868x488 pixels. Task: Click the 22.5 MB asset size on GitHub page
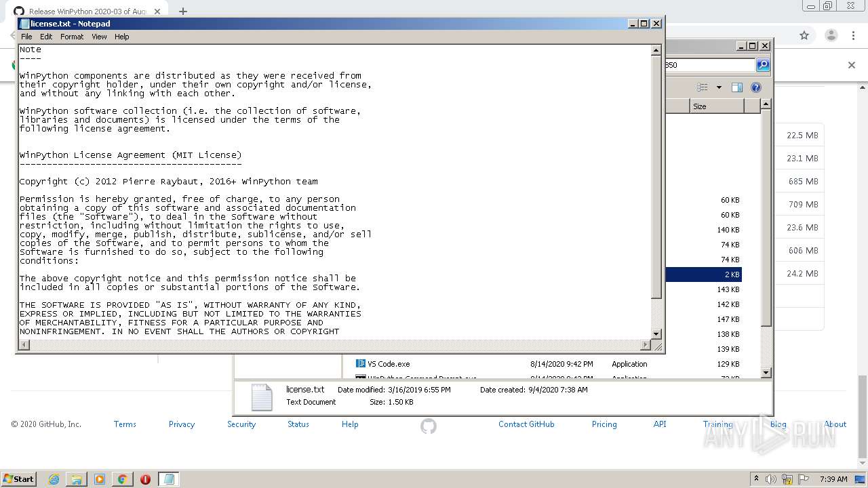(x=802, y=136)
